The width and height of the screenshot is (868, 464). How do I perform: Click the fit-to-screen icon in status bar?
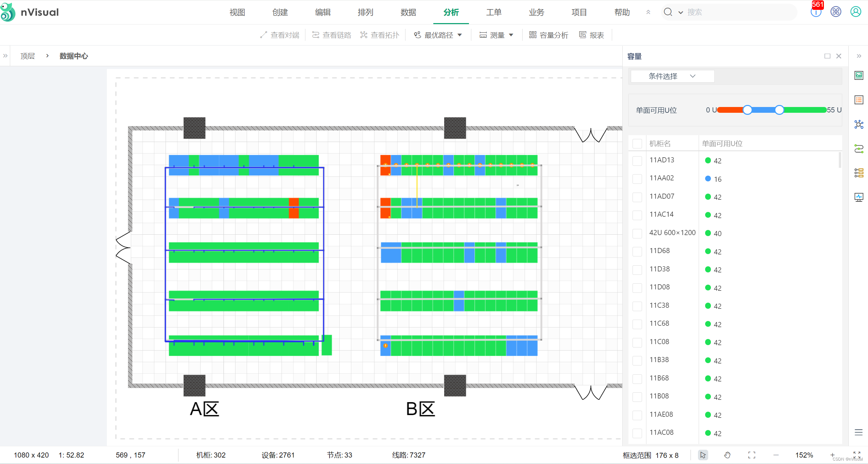coord(752,455)
